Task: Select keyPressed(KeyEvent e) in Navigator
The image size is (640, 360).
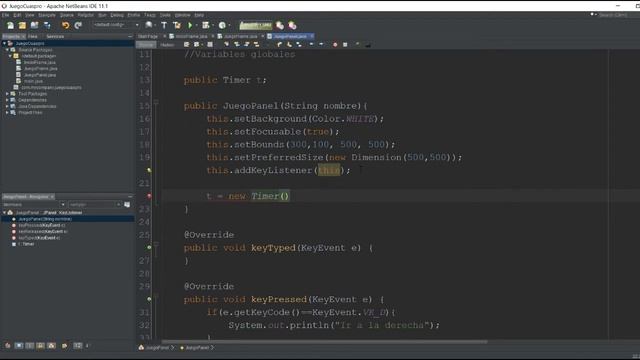Action: [42, 225]
